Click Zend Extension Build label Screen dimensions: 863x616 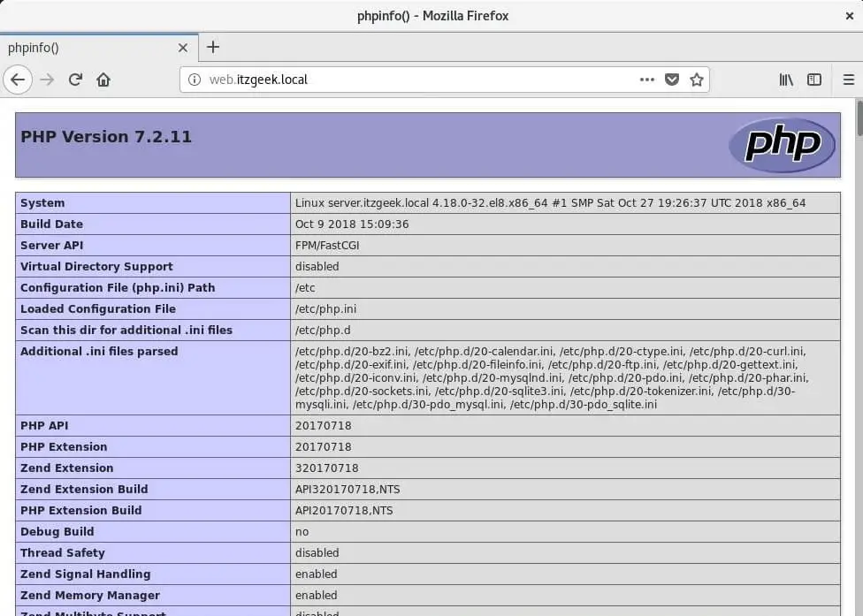pyautogui.click(x=84, y=489)
